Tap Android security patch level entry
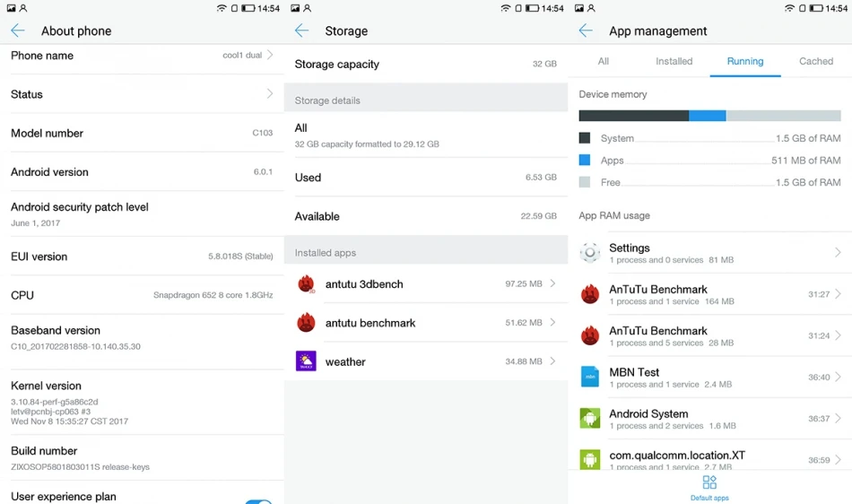This screenshot has height=504, width=852. coord(142,214)
